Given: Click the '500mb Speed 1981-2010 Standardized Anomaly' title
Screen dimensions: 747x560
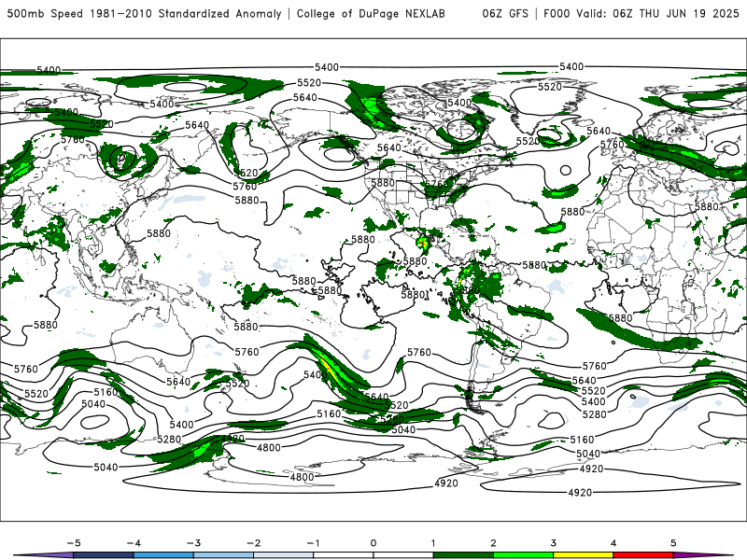Looking at the screenshot, I should [145, 14].
